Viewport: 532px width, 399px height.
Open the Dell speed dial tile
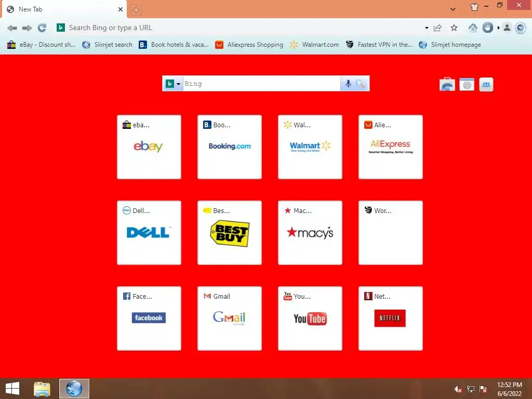pyautogui.click(x=149, y=233)
